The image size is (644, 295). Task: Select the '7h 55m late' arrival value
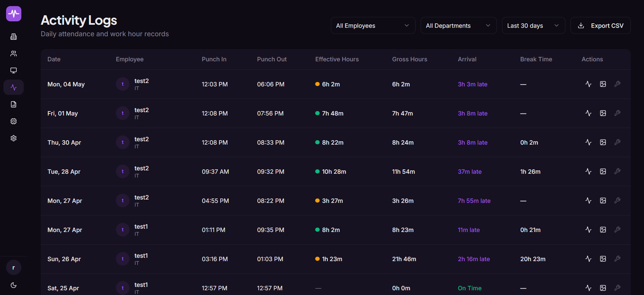coord(474,201)
